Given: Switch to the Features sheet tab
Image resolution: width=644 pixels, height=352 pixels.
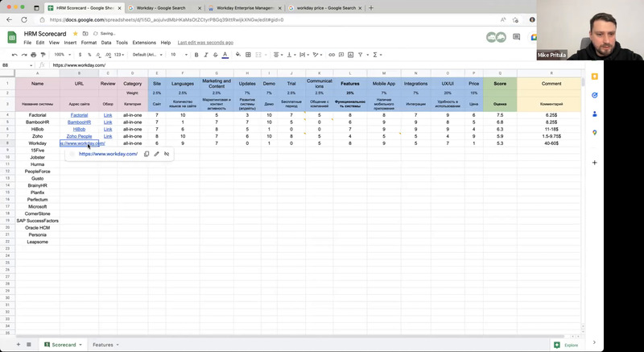Looking at the screenshot, I should pyautogui.click(x=103, y=345).
